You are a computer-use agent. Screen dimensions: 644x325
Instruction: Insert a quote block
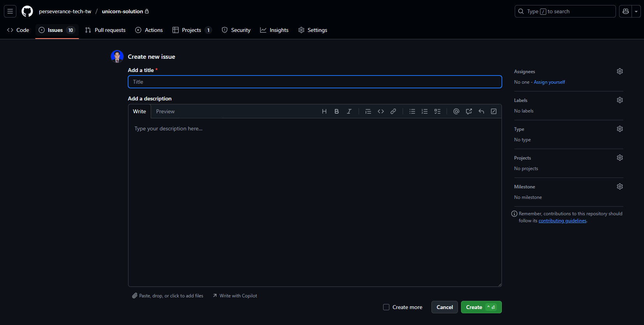click(368, 111)
